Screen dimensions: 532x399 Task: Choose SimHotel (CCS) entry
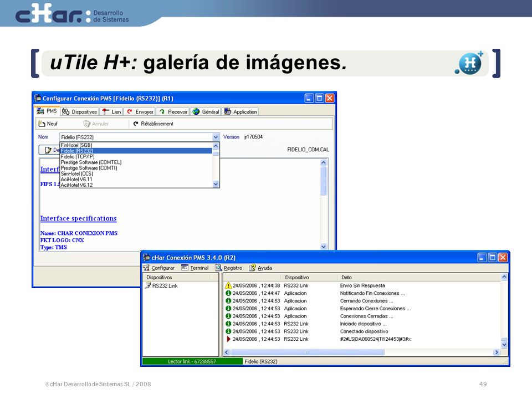pos(136,173)
